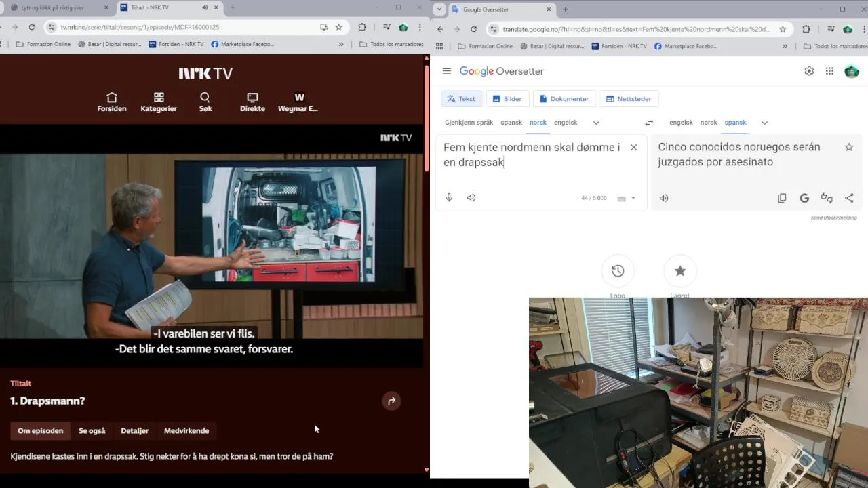
Task: Open Google Oversetter main menu hamburger
Action: click(x=447, y=71)
